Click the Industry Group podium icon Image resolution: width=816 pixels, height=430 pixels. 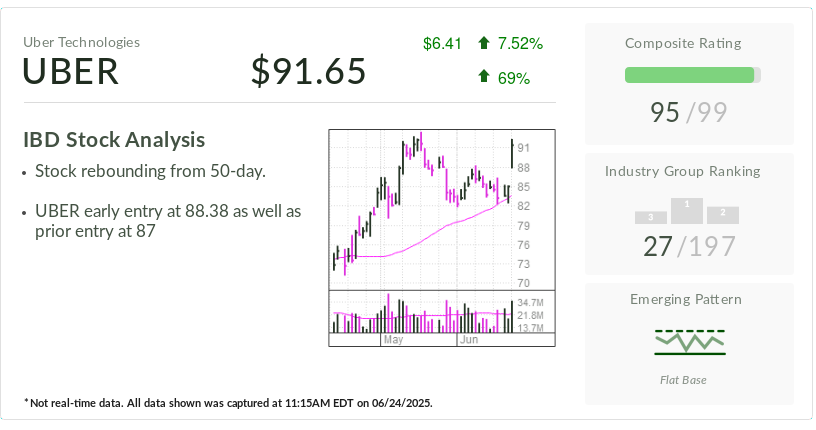(x=687, y=211)
